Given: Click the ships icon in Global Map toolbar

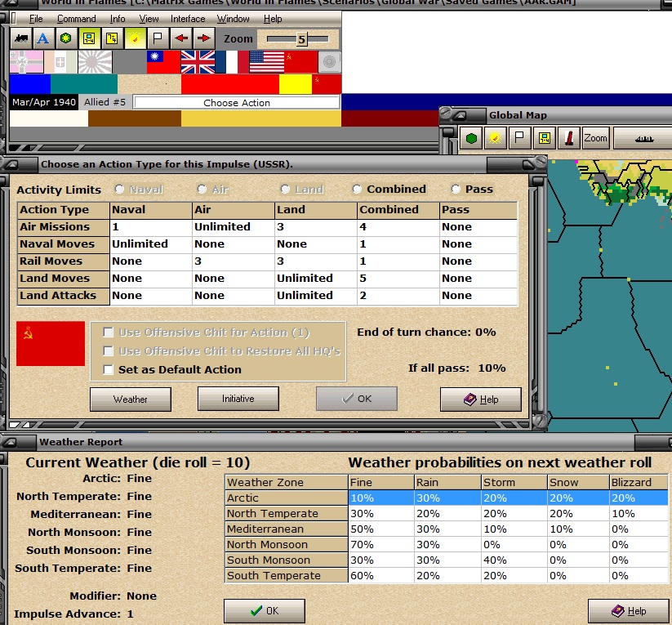Looking at the screenshot, I should (x=643, y=138).
